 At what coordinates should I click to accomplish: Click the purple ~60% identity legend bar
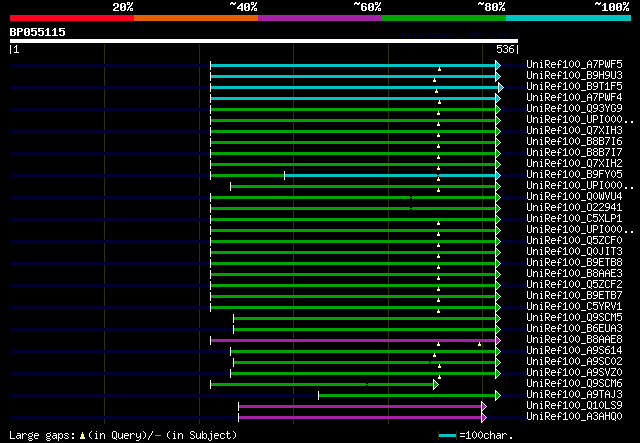[320, 18]
